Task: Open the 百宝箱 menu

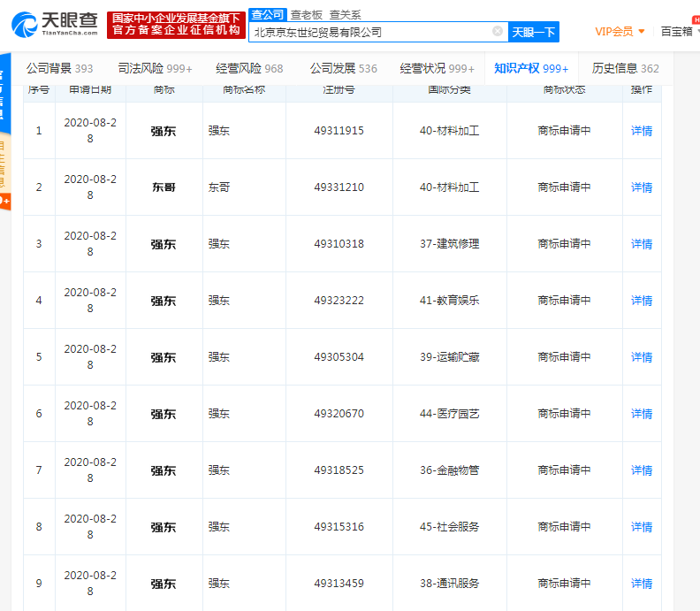Action: (677, 31)
